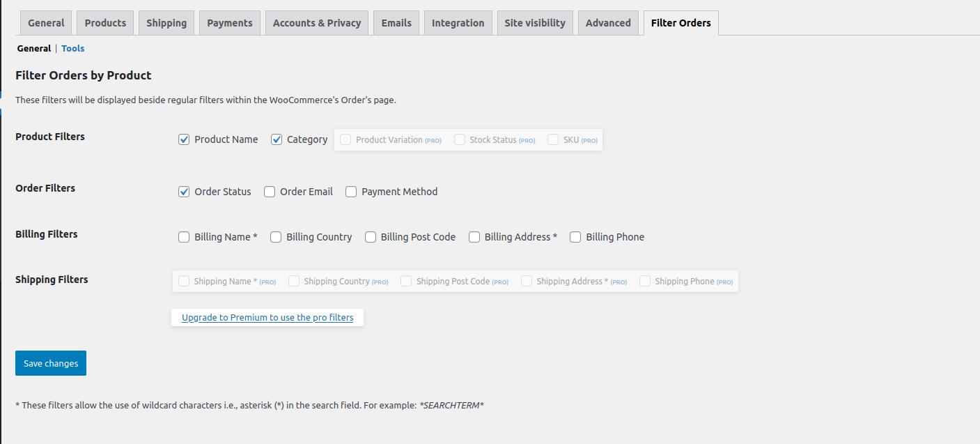Viewport: 980px width, 444px height.
Task: Click the Order Filters row label
Action: click(45, 188)
